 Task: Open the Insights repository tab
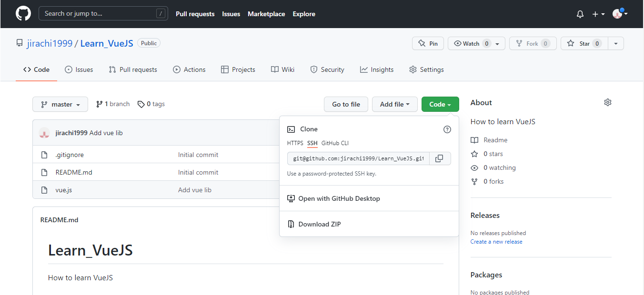pyautogui.click(x=377, y=69)
